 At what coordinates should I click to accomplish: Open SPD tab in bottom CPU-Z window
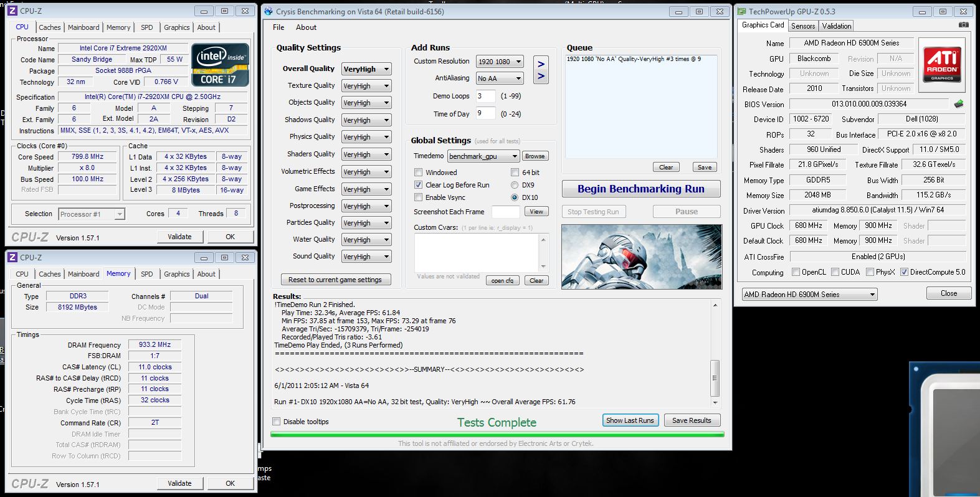click(x=147, y=274)
